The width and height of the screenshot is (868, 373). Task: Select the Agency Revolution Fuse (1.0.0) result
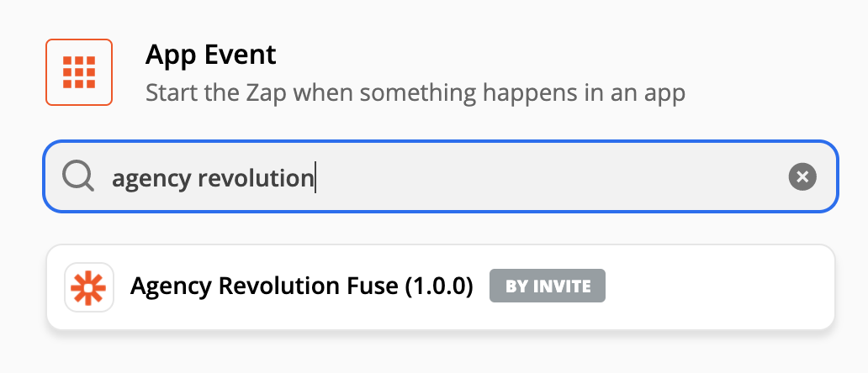coord(441,286)
